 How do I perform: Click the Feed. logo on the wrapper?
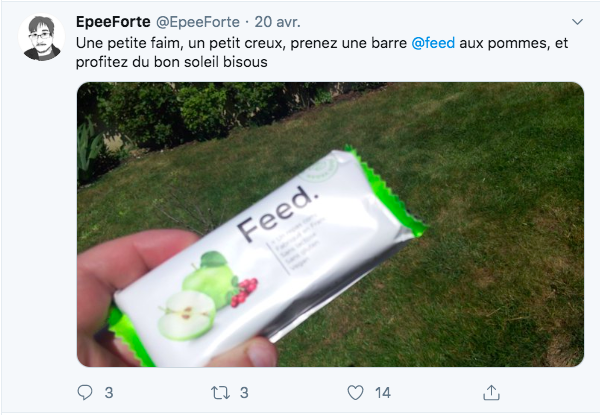(x=279, y=213)
